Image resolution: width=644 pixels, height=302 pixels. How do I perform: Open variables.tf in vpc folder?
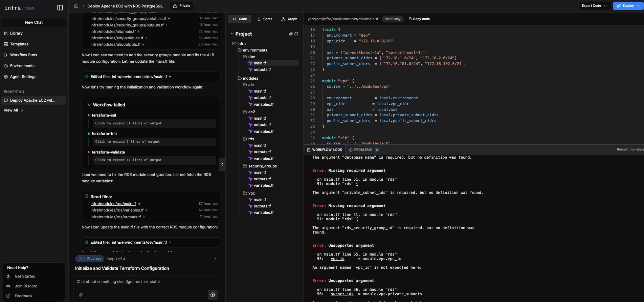tap(264, 213)
